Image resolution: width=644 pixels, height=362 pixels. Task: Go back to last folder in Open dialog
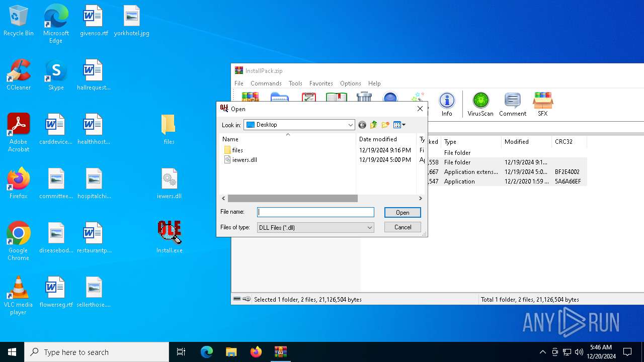click(362, 125)
